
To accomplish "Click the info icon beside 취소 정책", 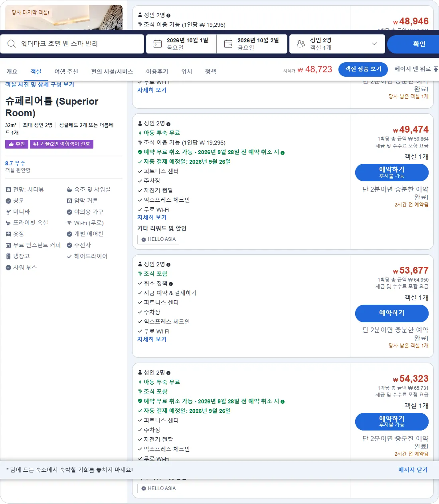I will pyautogui.click(x=171, y=284).
